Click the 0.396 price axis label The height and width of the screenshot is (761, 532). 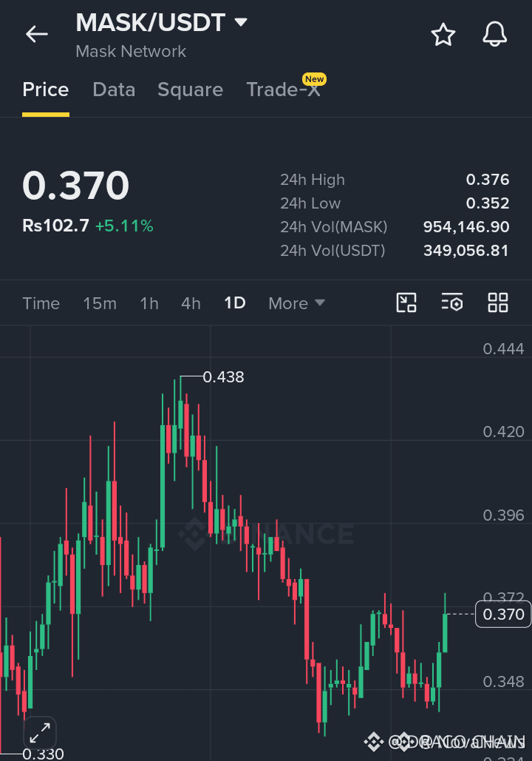click(x=503, y=515)
